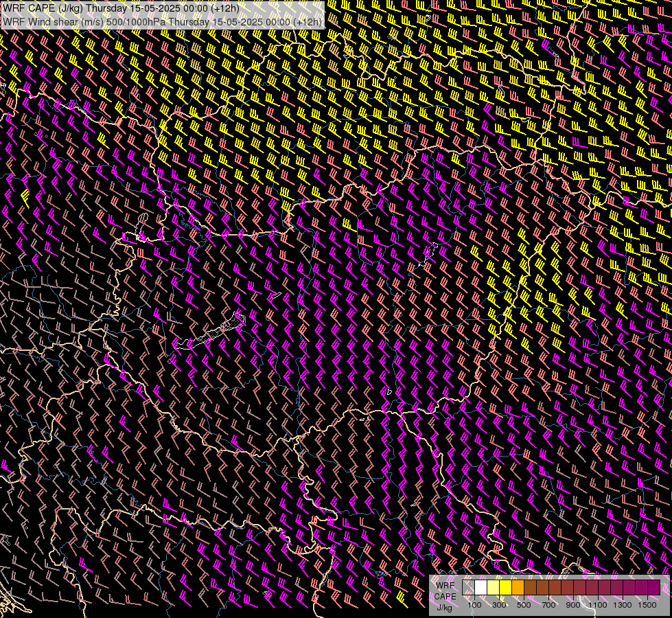Click the legend tick label 1300
The width and height of the screenshot is (672, 618).
tap(623, 605)
